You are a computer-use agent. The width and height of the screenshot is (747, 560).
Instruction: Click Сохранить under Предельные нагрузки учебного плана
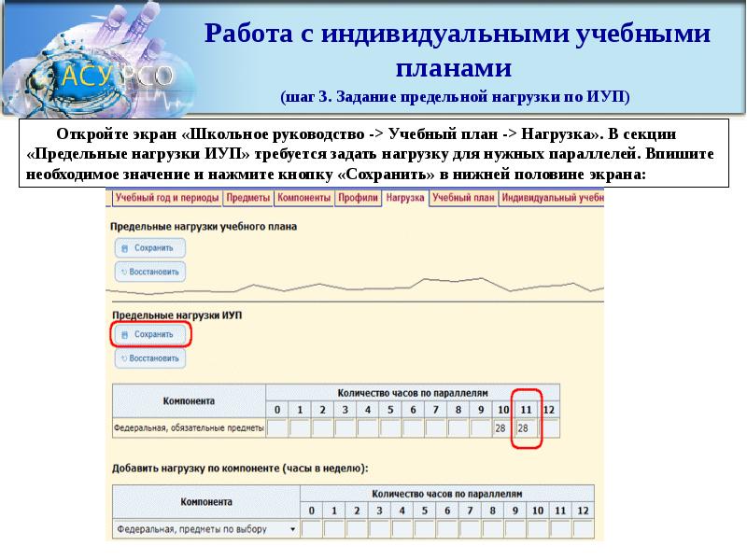pyautogui.click(x=149, y=248)
